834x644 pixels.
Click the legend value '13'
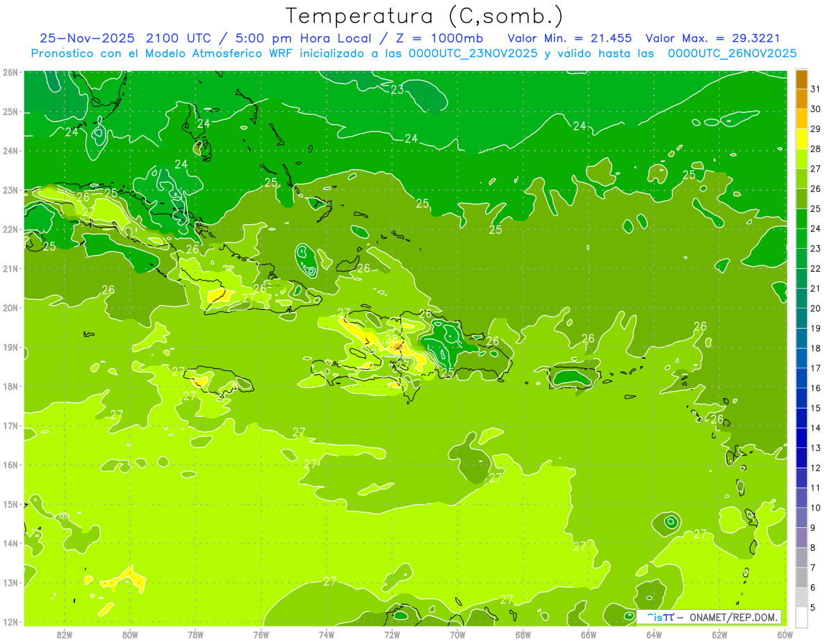pos(815,447)
